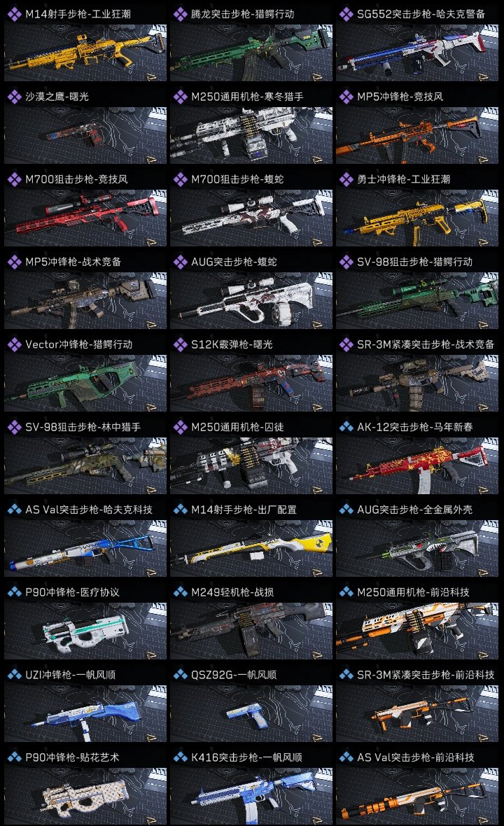Click blue rarity icon beside QSZ92G-一帆风顺
Image resolution: width=504 pixels, height=826 pixels.
(x=180, y=675)
